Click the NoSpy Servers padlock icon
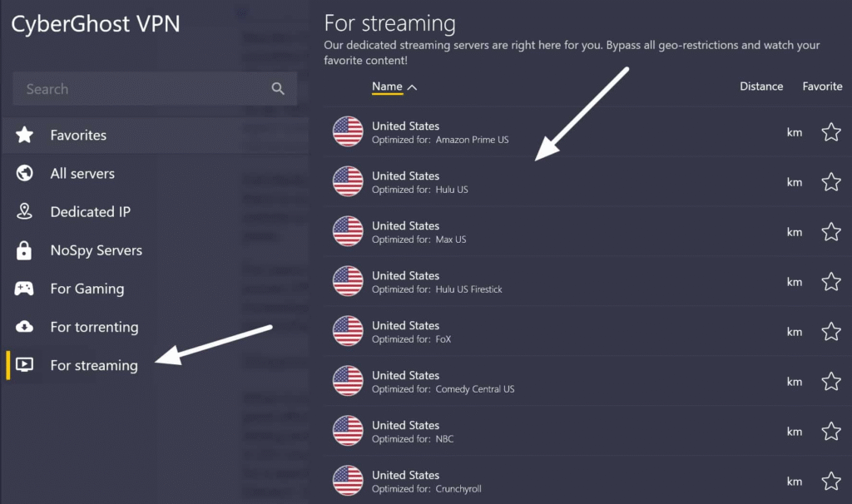The image size is (852, 504). click(25, 250)
